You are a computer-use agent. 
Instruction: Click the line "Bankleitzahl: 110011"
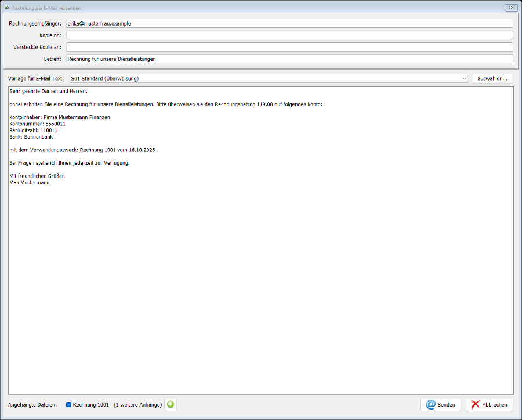coord(33,130)
